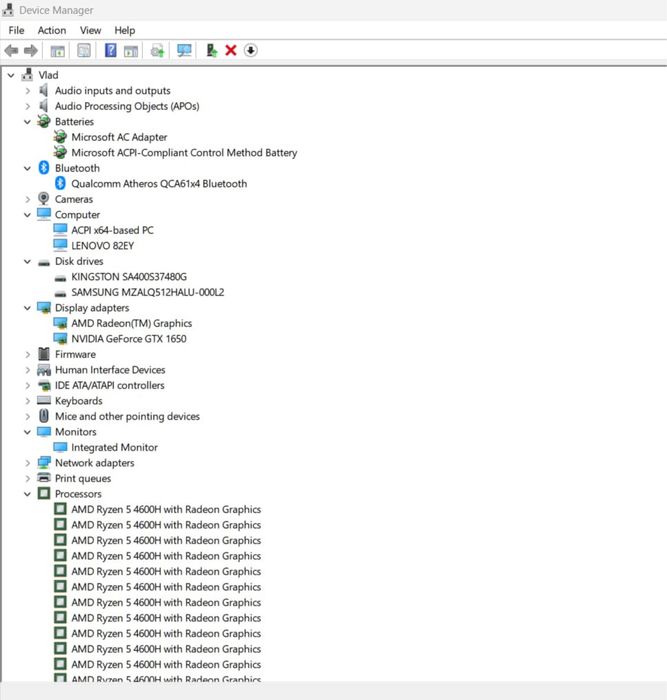Screen dimensions: 667x700
Task: Collapse the Processors category
Action: [x=27, y=494]
